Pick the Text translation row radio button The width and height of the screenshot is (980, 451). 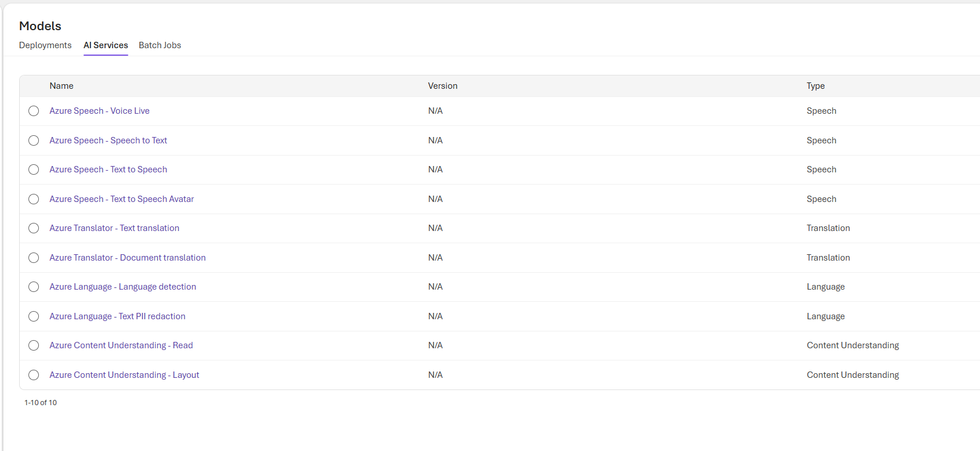click(x=34, y=228)
